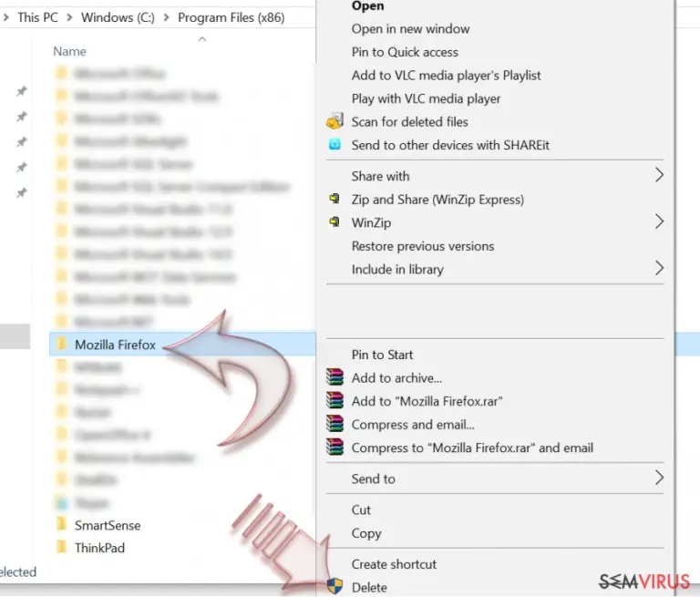Click the Mozilla Firefox folder icon
Screen dimensions: 700x597
[x=62, y=344]
